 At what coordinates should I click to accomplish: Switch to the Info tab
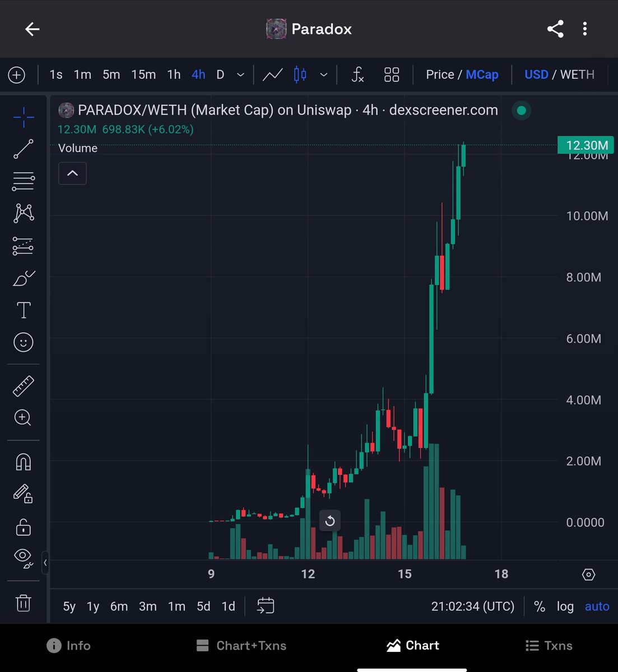coord(68,646)
